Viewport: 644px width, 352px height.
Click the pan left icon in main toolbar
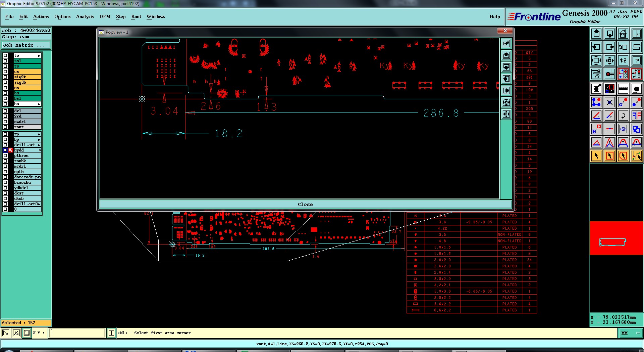[x=596, y=47]
